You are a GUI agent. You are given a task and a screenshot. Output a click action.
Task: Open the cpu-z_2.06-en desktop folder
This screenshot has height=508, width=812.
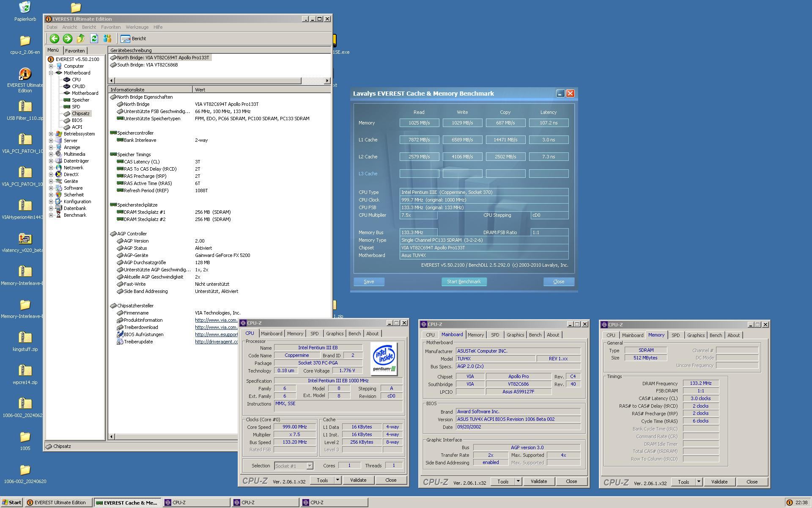(x=25, y=41)
